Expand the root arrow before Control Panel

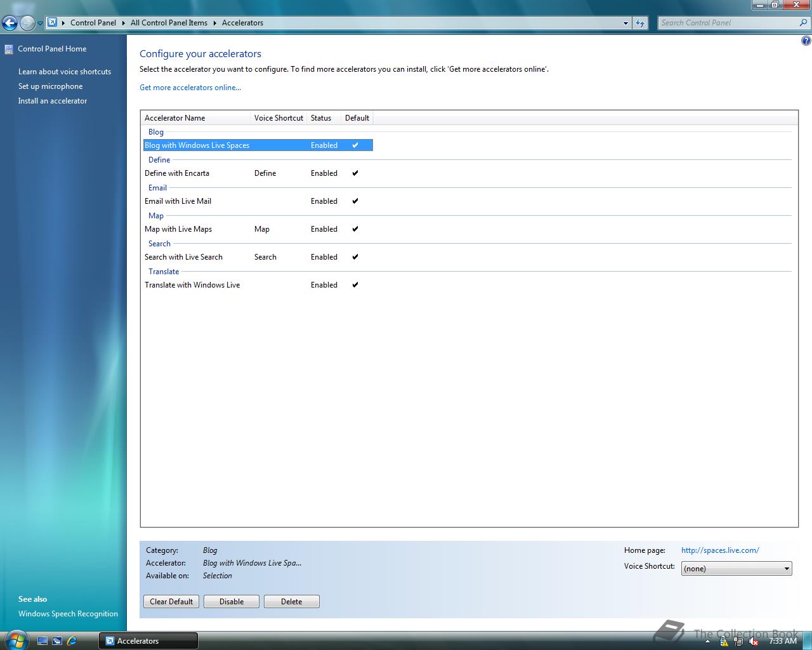pyautogui.click(x=63, y=23)
